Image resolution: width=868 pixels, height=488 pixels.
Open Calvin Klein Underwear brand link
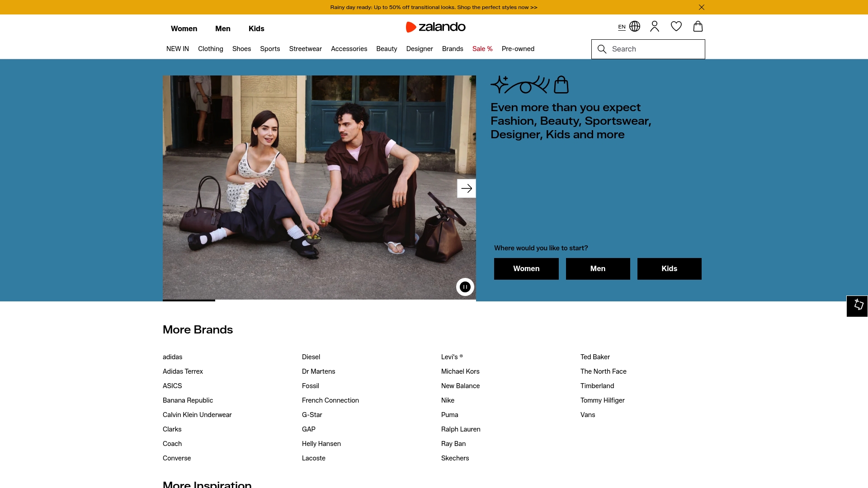[197, 415]
